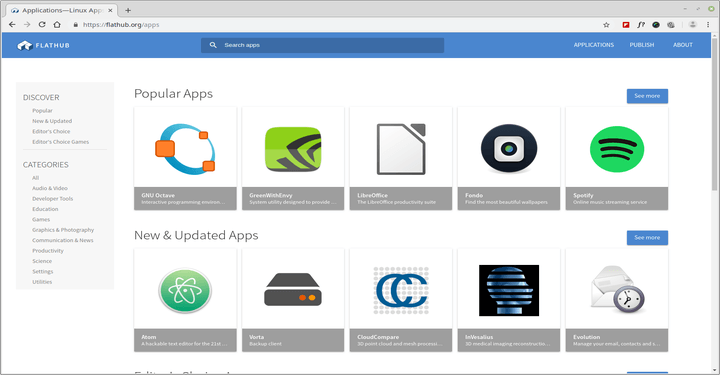Image resolution: width=720 pixels, height=375 pixels.
Task: Open the CloudCompare app icon
Action: (x=401, y=291)
